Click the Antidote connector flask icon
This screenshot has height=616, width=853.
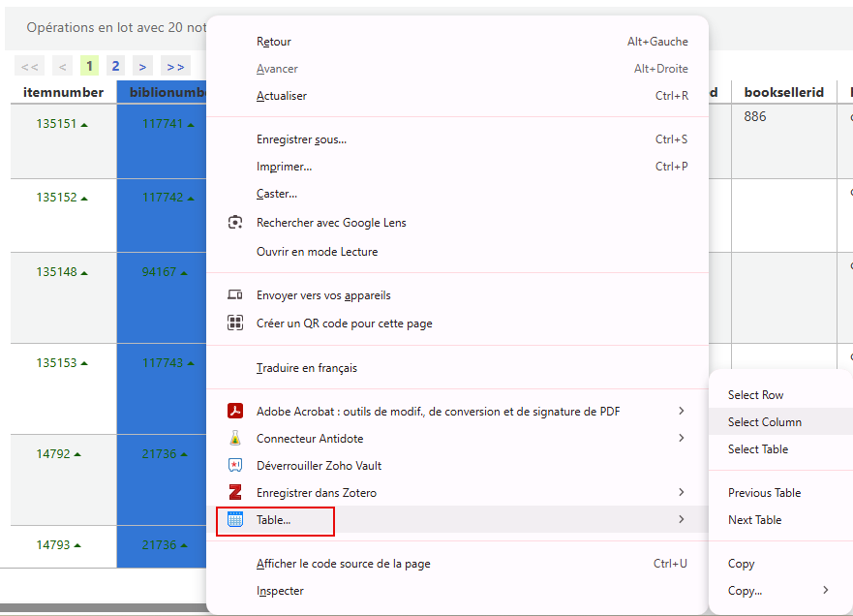pyautogui.click(x=235, y=438)
